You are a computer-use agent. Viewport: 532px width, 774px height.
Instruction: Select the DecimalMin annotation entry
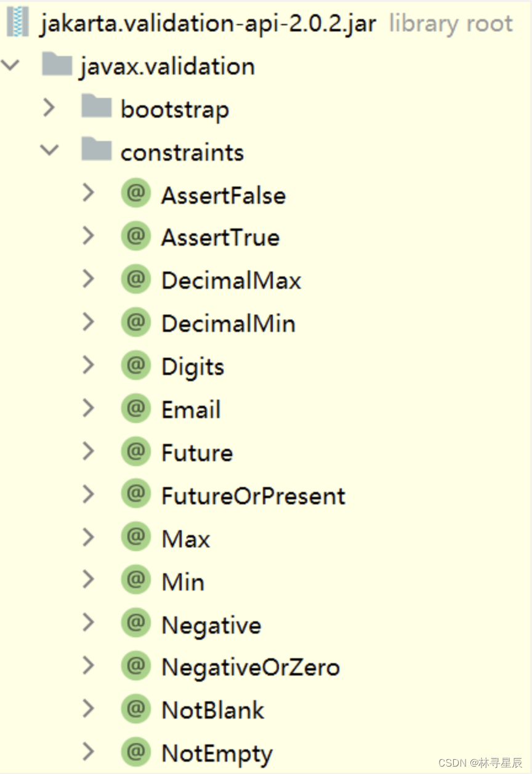click(x=228, y=324)
